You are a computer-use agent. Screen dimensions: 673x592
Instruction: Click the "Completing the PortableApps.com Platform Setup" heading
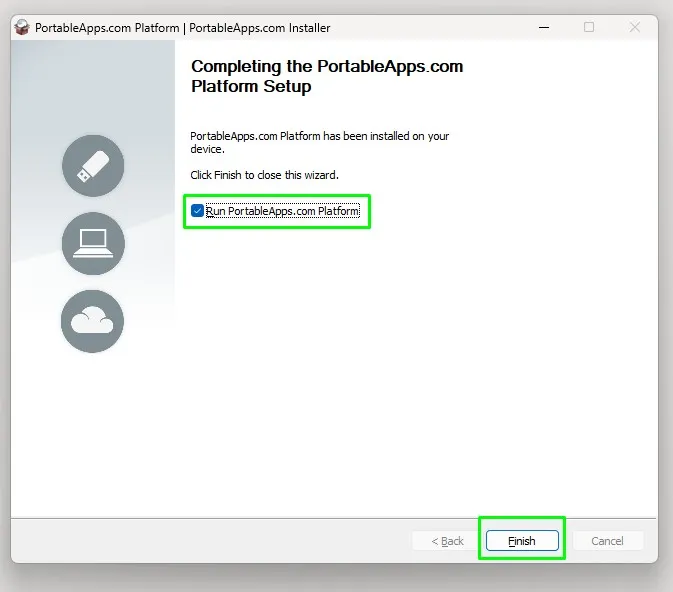(x=327, y=76)
